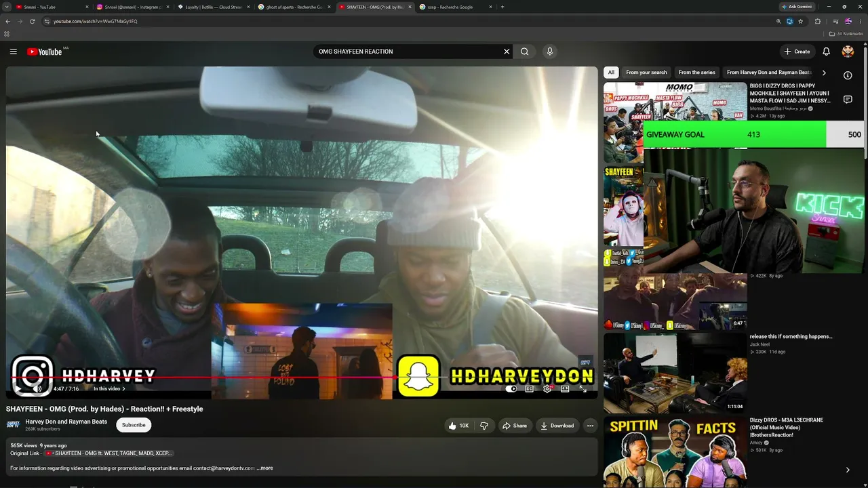Run search with the magnifier button
The image size is (868, 488).
click(524, 52)
